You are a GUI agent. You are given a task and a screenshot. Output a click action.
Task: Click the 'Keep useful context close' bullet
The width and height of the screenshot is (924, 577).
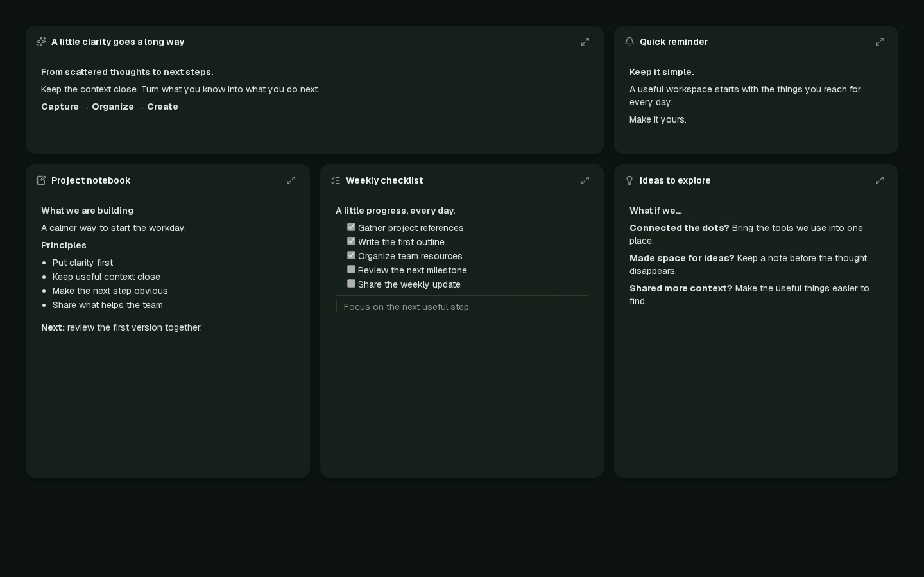point(107,277)
